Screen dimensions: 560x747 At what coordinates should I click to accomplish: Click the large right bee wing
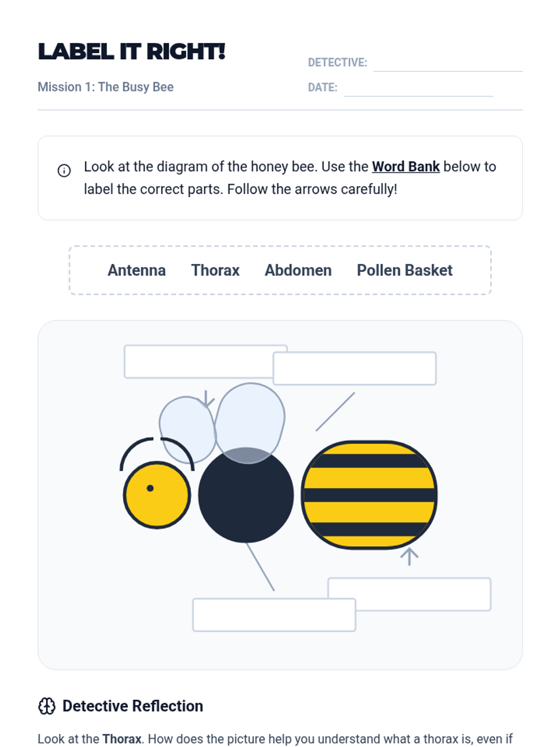point(250,418)
